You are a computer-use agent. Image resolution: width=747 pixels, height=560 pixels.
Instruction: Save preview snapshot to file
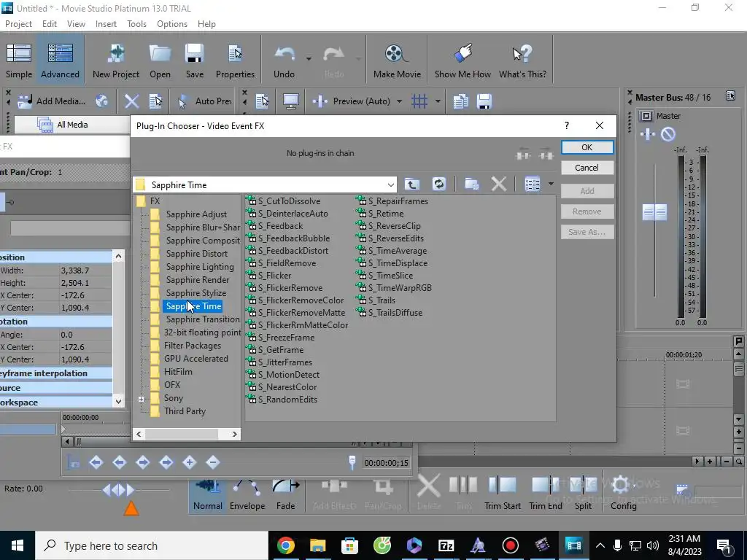[484, 101]
